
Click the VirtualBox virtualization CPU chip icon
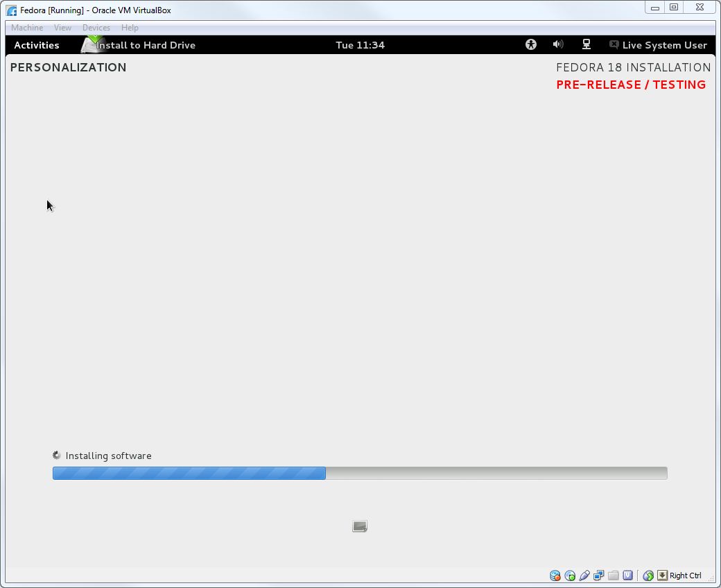pyautogui.click(x=627, y=575)
